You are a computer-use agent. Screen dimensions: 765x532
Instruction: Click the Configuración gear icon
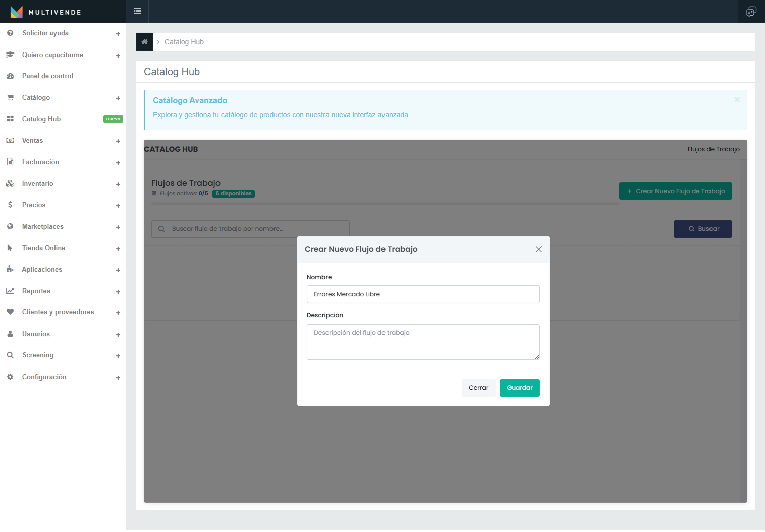(x=10, y=377)
